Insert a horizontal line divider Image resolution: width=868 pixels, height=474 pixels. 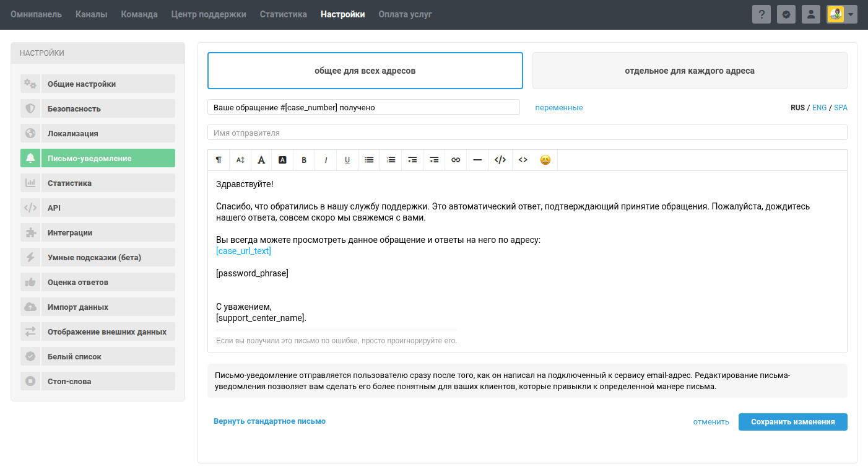click(x=477, y=160)
